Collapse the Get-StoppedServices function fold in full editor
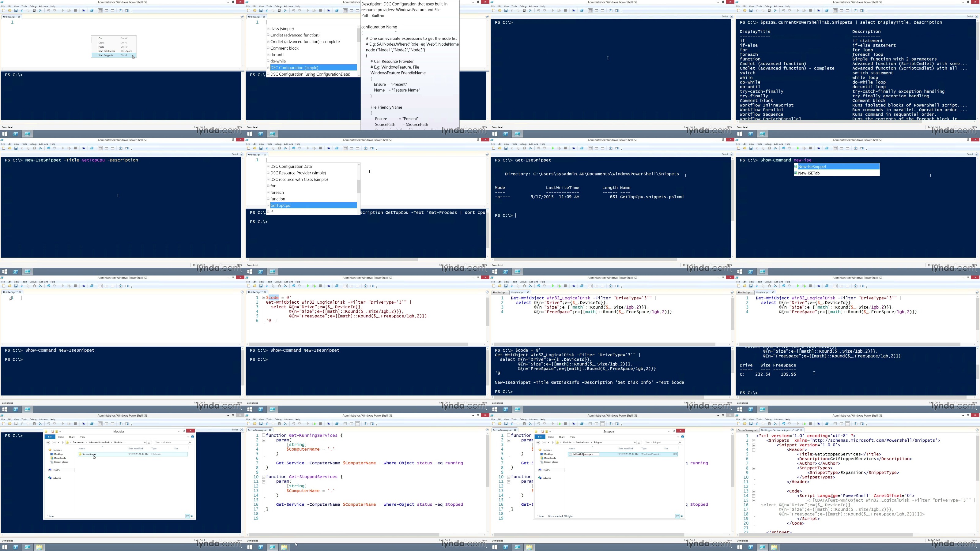Viewport: 980px width, 551px height. click(263, 477)
